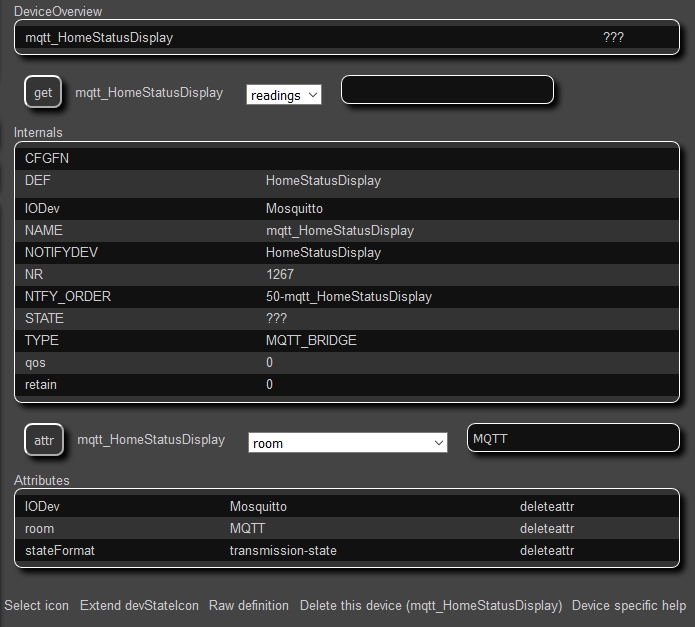Click deleteattr for the room attribute
The height and width of the screenshot is (627, 695).
tap(546, 528)
